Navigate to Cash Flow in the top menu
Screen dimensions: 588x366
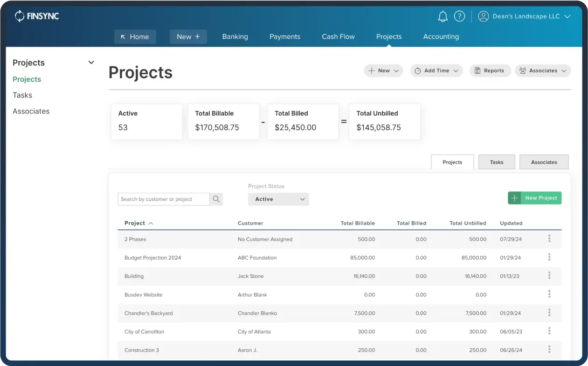coord(338,36)
